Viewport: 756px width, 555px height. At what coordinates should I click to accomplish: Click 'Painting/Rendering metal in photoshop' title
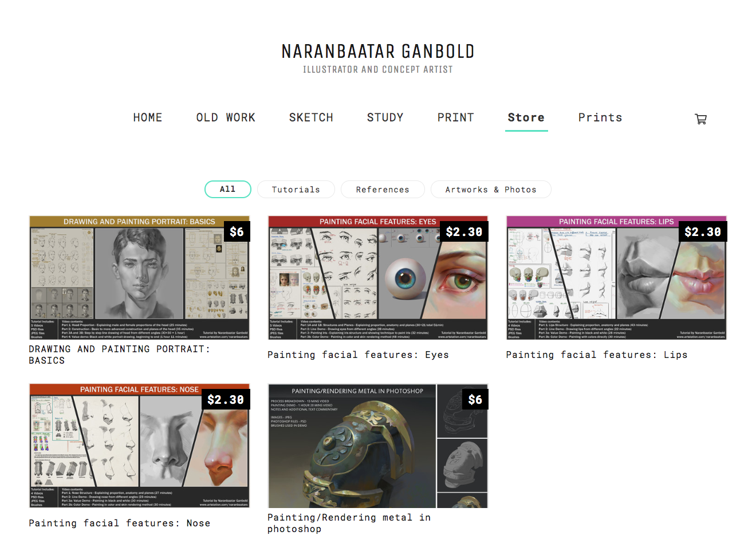coord(349,523)
